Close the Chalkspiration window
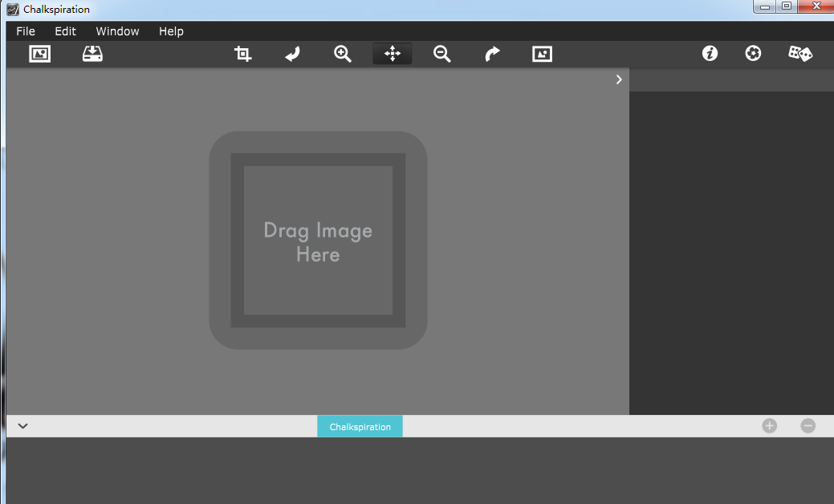Image resolution: width=834 pixels, height=504 pixels. (816, 6)
